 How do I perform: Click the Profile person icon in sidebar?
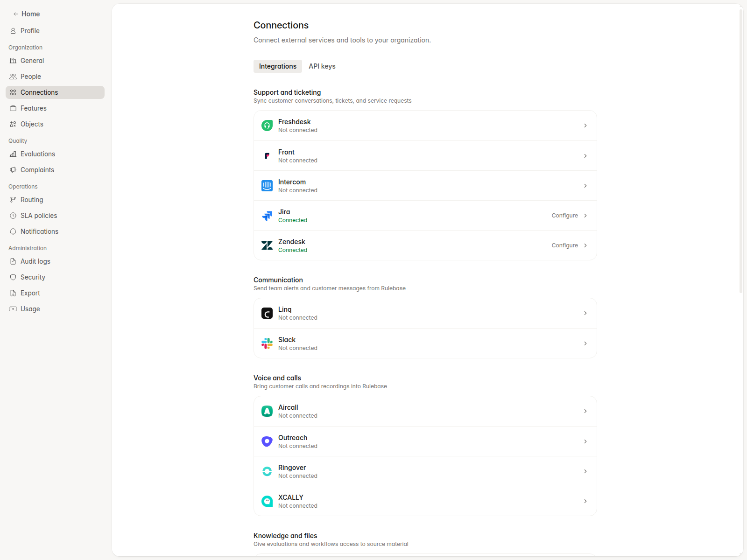click(13, 31)
